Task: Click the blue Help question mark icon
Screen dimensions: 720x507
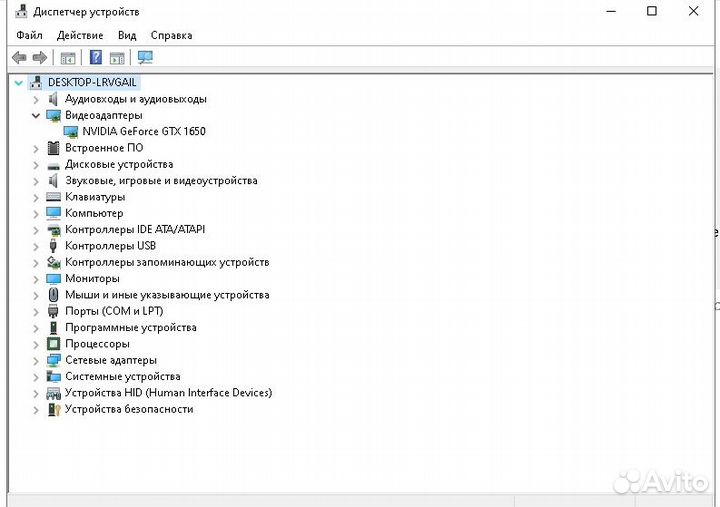Action: (x=96, y=58)
